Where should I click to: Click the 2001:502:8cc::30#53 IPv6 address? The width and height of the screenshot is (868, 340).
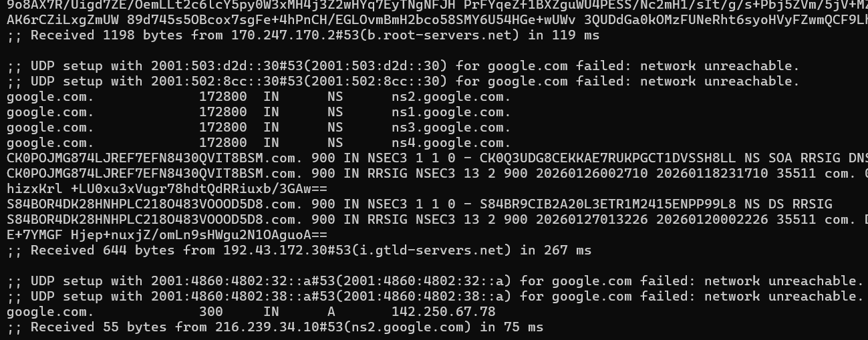coord(227,81)
